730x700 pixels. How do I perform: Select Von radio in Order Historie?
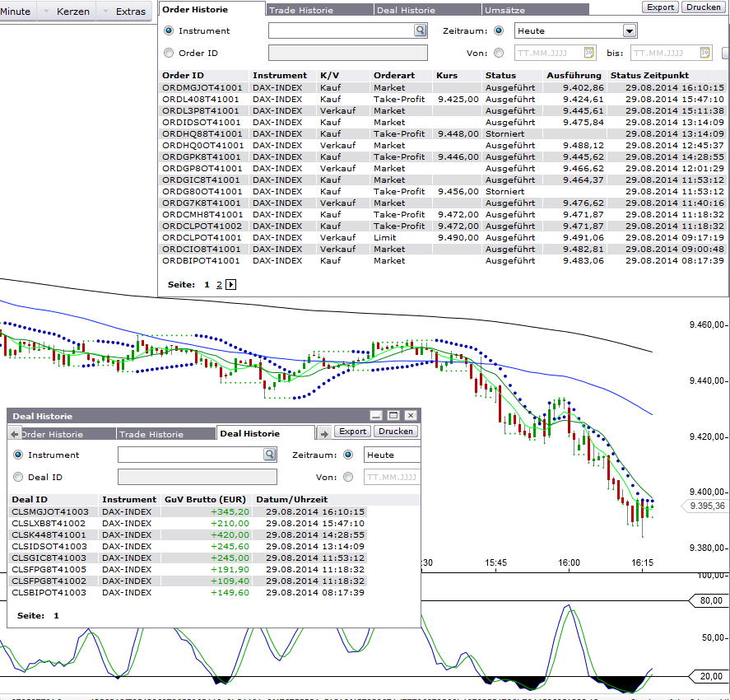[499, 53]
